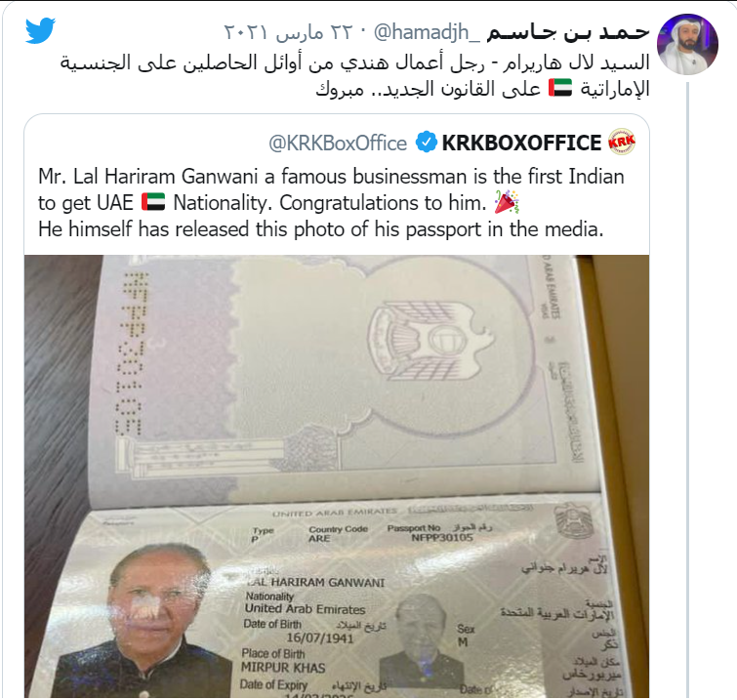The image size is (737, 700).
Task: Click the quoted tweet English text
Action: pos(331,203)
